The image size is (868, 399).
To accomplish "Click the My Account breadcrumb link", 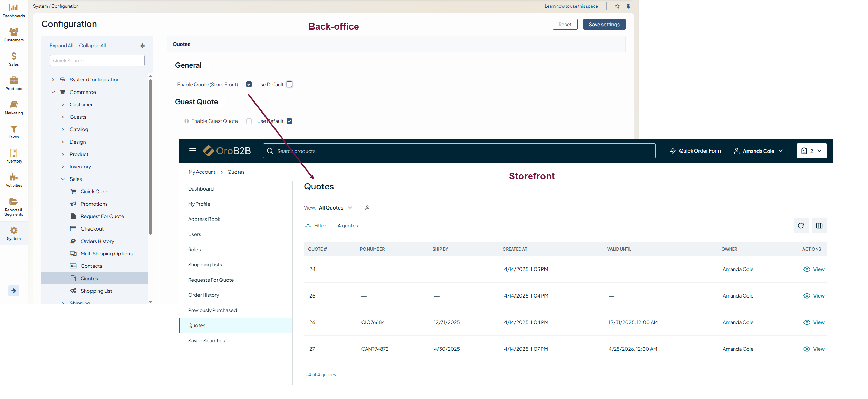I will (x=202, y=172).
